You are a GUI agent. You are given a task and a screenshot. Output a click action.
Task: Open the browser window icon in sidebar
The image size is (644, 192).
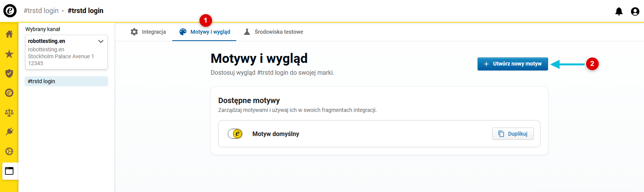9,171
